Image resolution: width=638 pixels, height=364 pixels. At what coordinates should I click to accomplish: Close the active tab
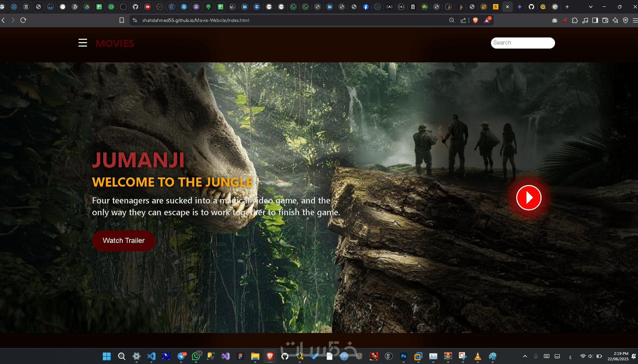click(x=507, y=7)
